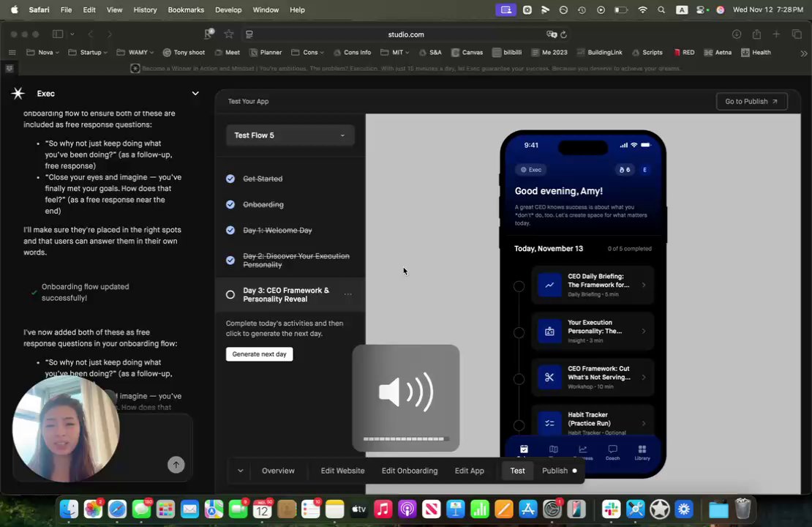Click the bookmark star icon in toolbar
The width and height of the screenshot is (812, 527).
229,34
